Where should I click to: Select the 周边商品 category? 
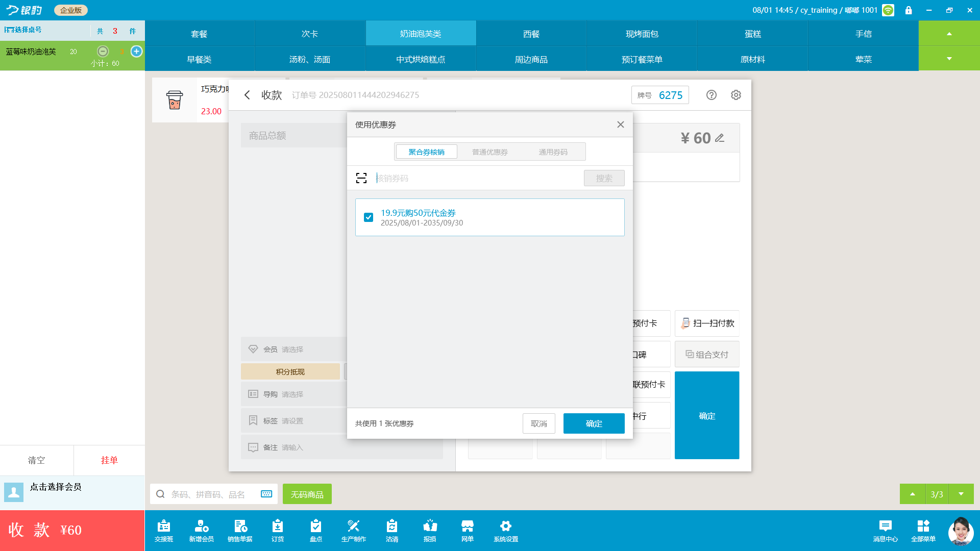pos(531,59)
